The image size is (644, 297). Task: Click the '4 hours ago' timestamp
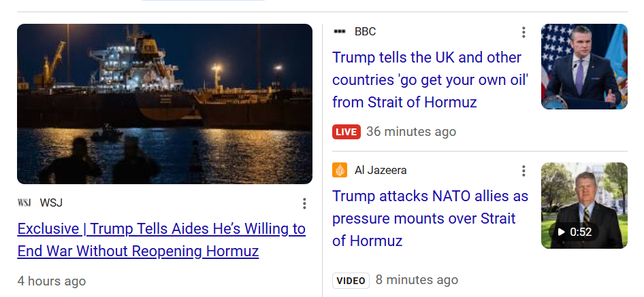pyautogui.click(x=52, y=281)
